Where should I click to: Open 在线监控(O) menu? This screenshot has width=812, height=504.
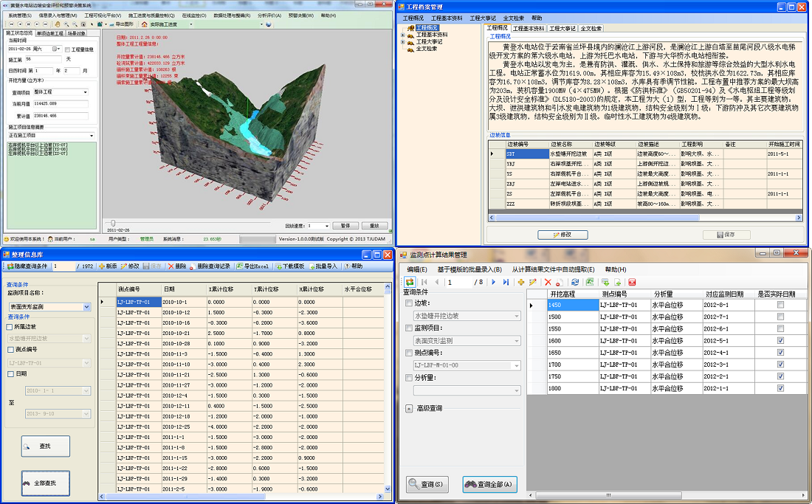[193, 15]
